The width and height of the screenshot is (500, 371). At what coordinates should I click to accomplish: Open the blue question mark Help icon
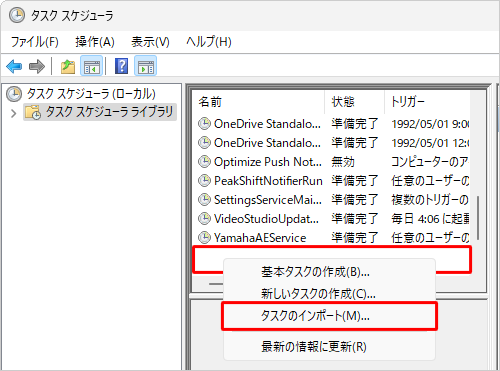121,66
